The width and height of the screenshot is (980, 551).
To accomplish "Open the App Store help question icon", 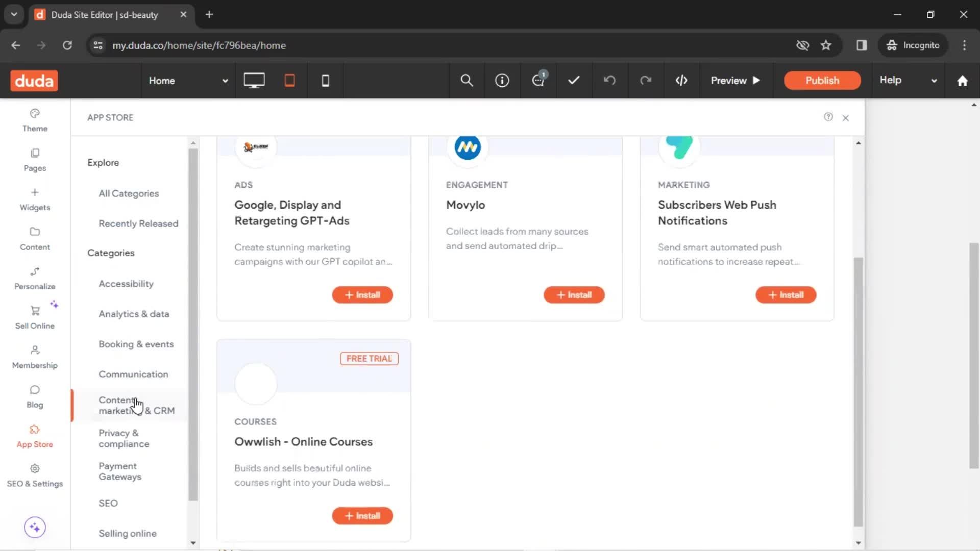I will tap(828, 117).
